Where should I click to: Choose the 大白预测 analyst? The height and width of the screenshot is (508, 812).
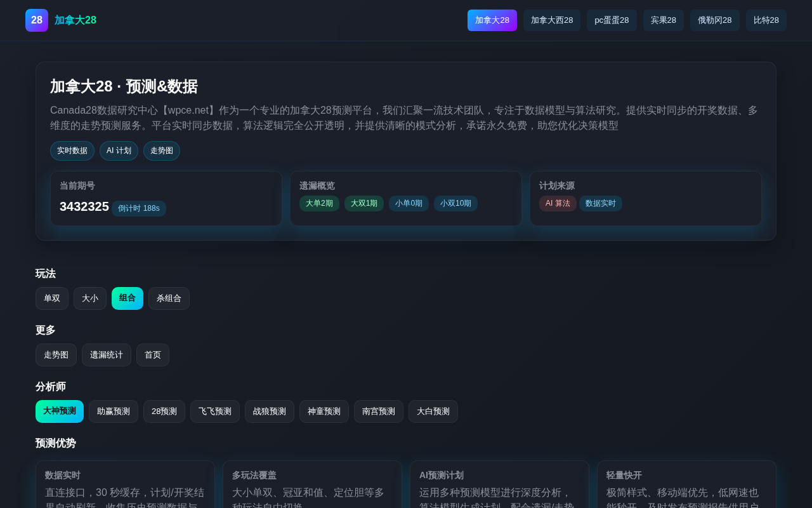pyautogui.click(x=433, y=411)
